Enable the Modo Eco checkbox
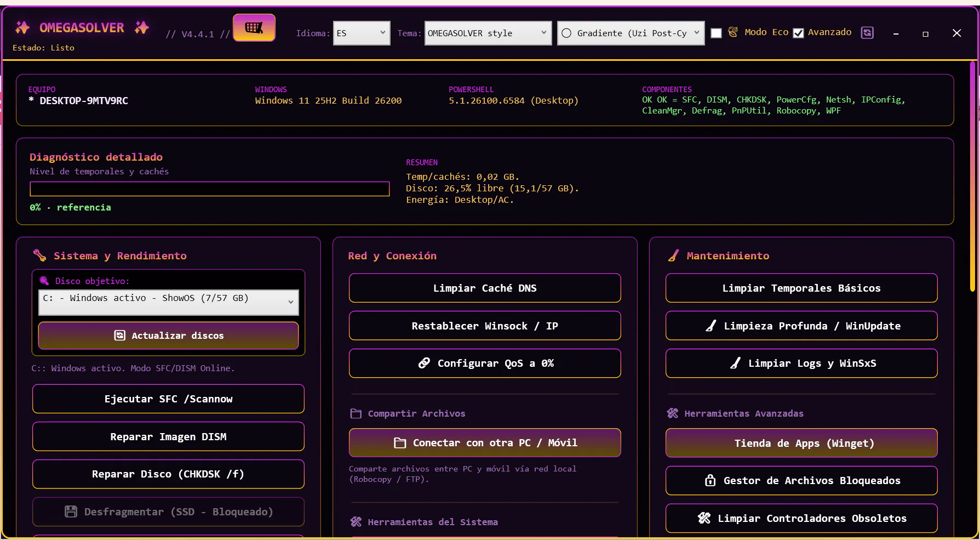 tap(716, 33)
